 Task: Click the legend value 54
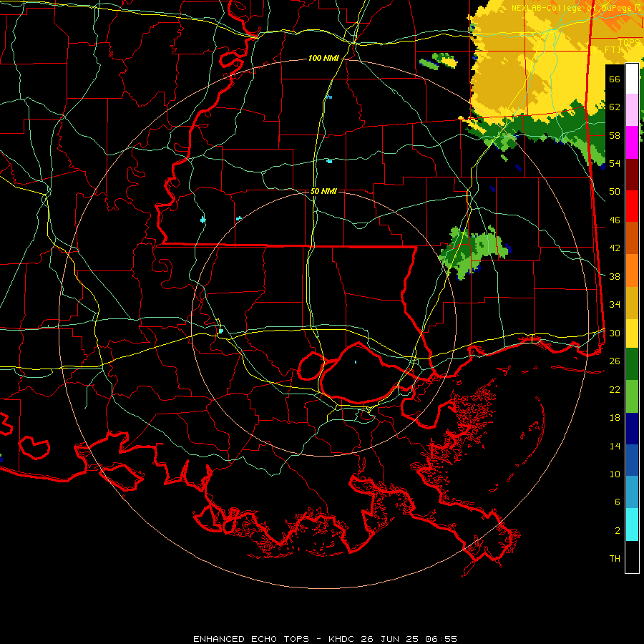[615, 163]
